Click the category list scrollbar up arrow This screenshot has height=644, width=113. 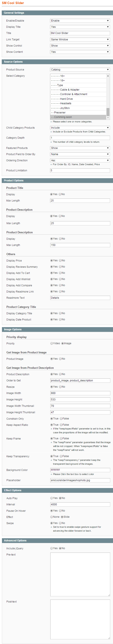click(x=108, y=76)
